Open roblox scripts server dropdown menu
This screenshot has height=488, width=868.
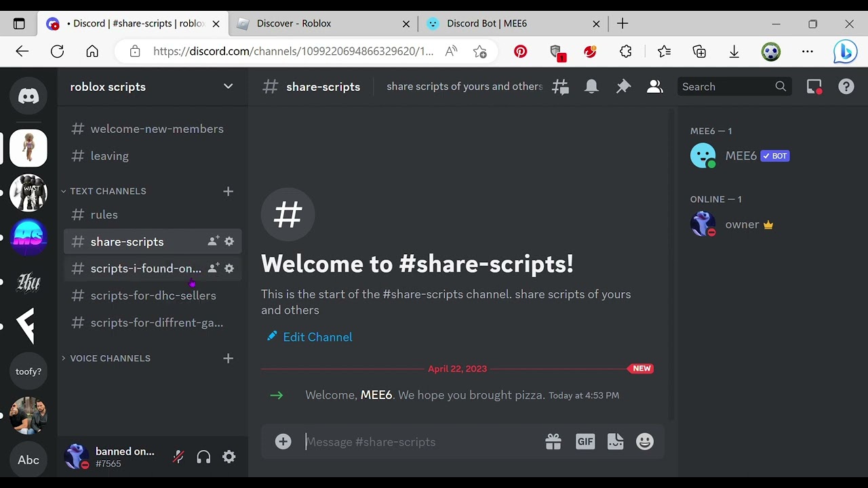coord(228,87)
